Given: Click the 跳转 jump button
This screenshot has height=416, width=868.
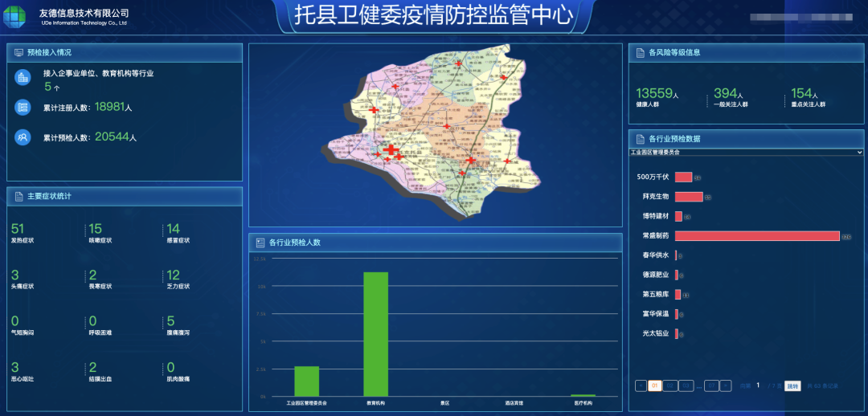Looking at the screenshot, I should 792,385.
